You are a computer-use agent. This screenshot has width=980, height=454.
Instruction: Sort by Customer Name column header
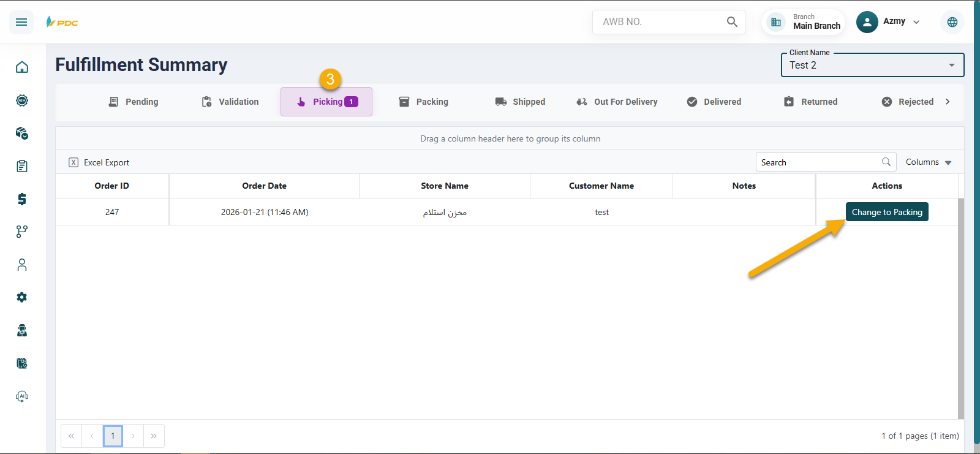601,186
